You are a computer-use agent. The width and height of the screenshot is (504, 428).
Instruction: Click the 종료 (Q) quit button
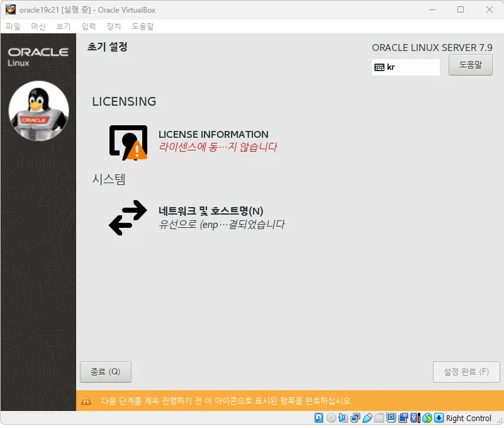tap(106, 372)
